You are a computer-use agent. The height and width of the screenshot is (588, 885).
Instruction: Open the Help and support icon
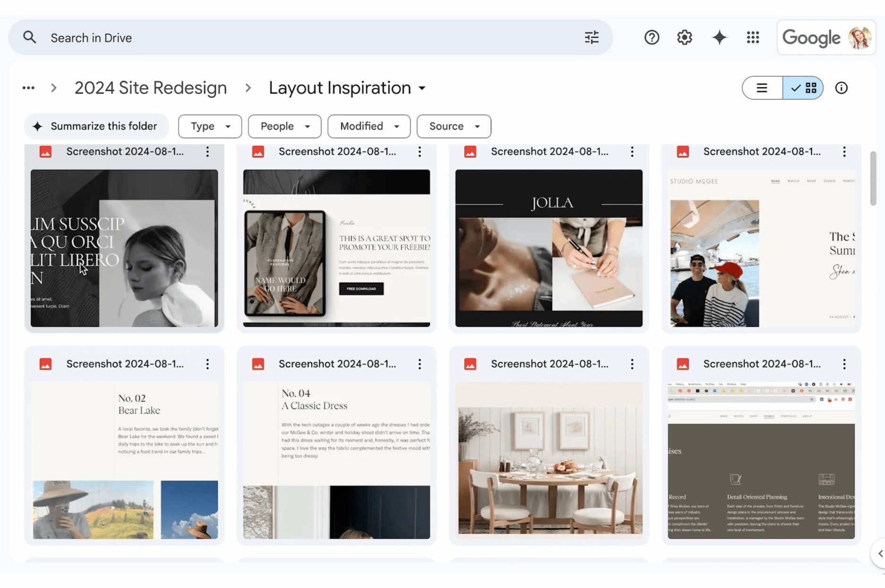pyautogui.click(x=652, y=37)
